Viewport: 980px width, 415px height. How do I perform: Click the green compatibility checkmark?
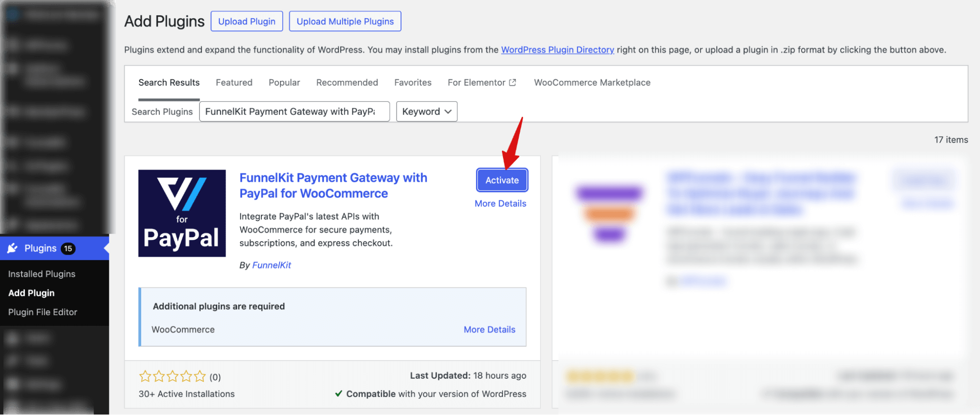[338, 393]
